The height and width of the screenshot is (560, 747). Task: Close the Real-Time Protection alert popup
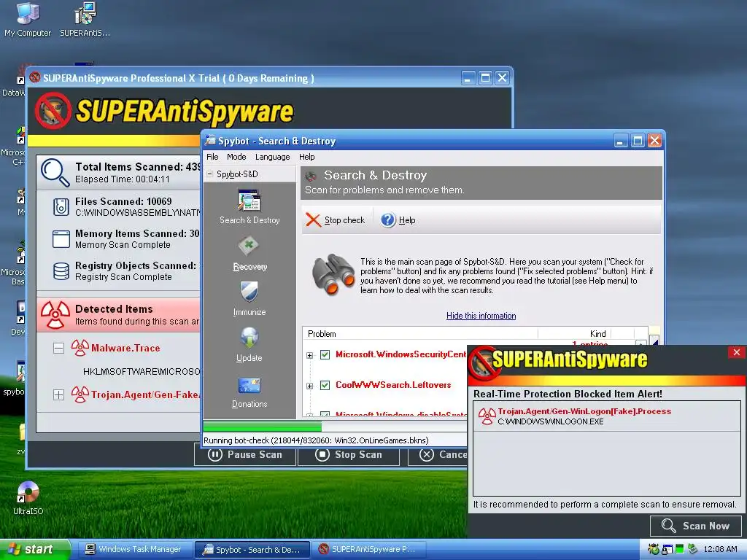(x=737, y=352)
